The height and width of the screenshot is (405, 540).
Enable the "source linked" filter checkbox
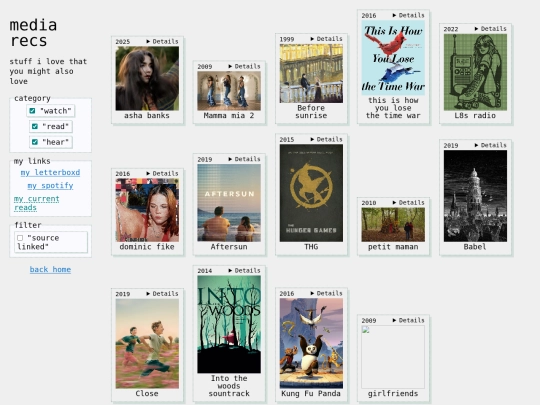[20, 238]
